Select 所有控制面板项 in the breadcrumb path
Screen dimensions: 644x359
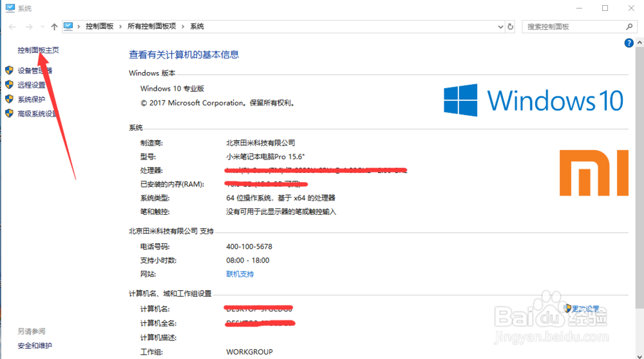151,26
